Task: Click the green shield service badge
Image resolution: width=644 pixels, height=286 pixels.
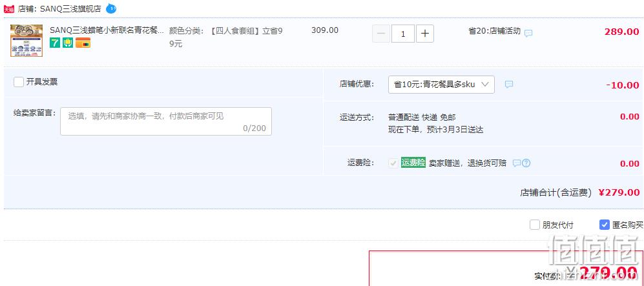Action: 68,43
